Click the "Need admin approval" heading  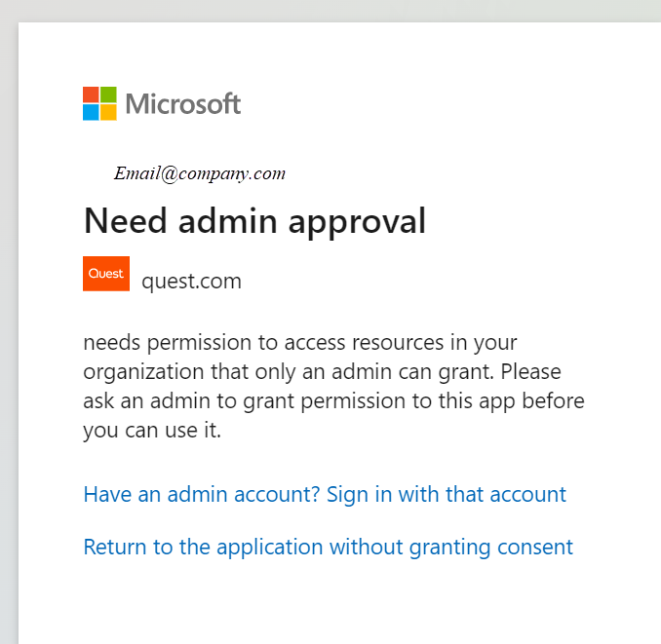pyautogui.click(x=255, y=221)
